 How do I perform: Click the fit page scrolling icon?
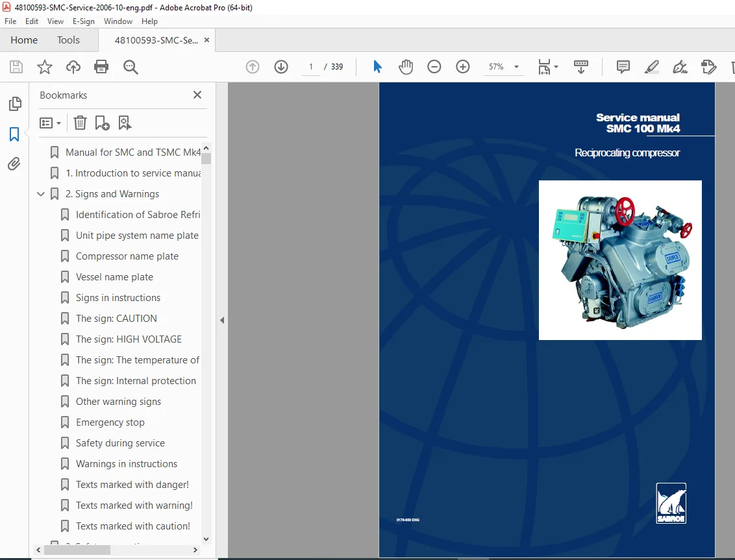coord(544,67)
